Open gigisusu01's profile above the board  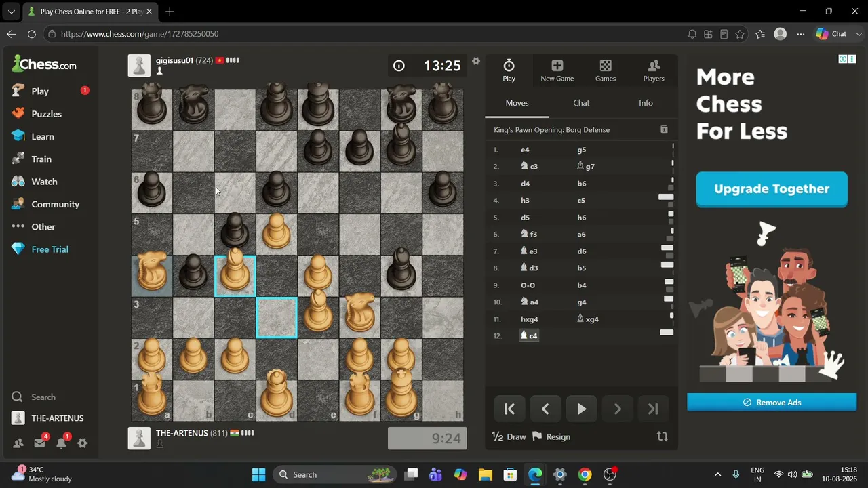(x=174, y=60)
